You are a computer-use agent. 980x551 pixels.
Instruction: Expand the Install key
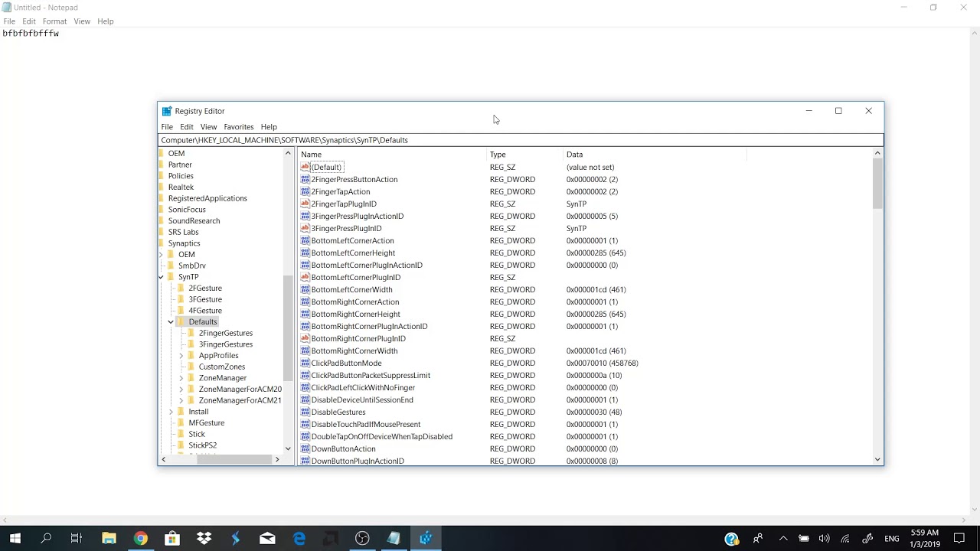point(171,412)
